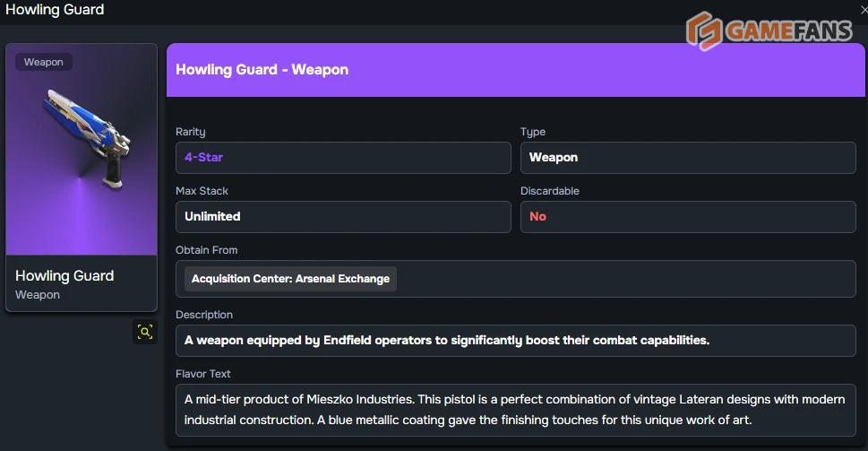
Task: Click the Howling Guard window title
Action: 55,10
